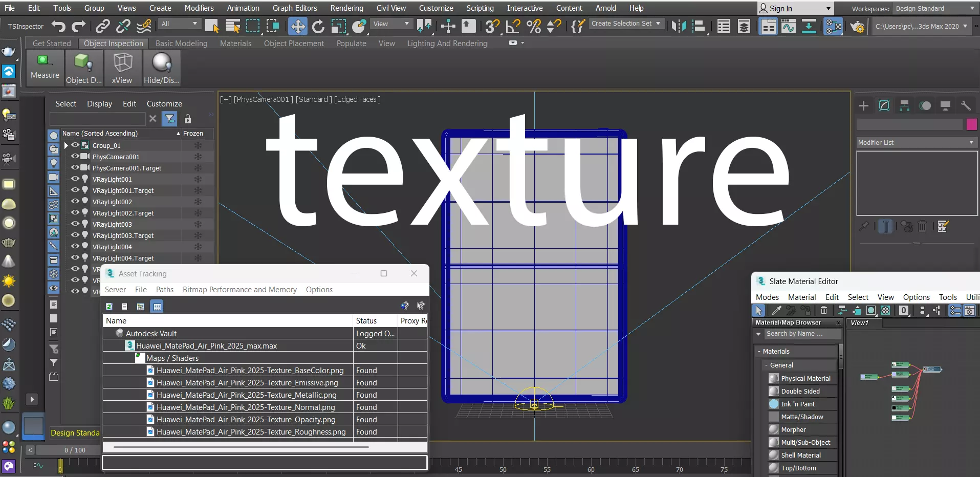Toggle the scene explorer selection lock icon
Viewport: 980px width, 477px height.
188,119
